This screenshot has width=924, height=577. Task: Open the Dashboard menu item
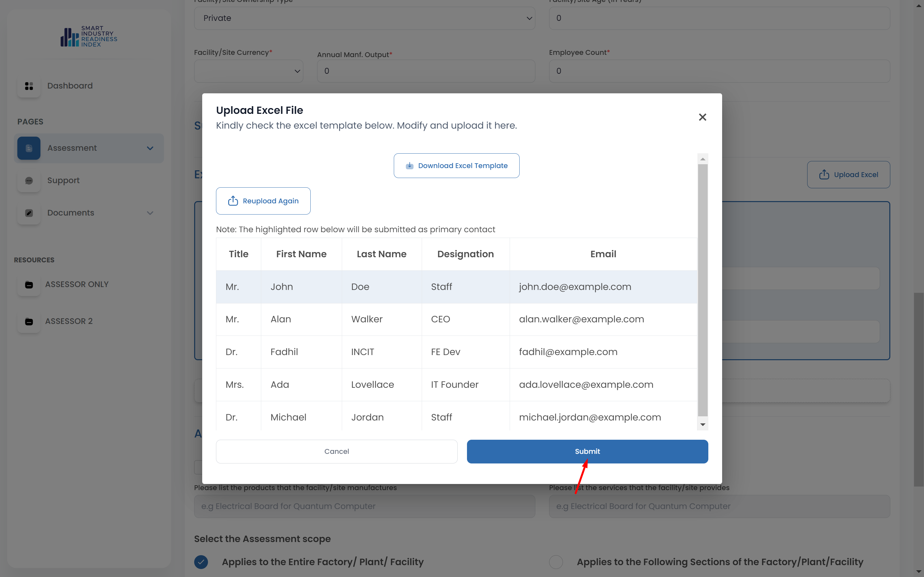(70, 86)
